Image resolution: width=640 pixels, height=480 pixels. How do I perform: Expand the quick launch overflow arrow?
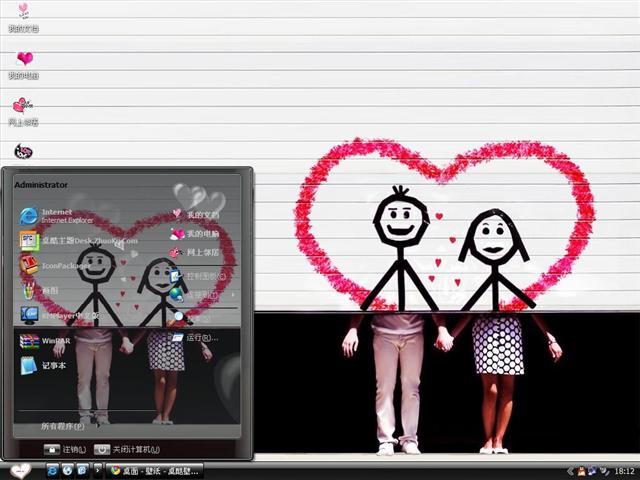(98, 470)
